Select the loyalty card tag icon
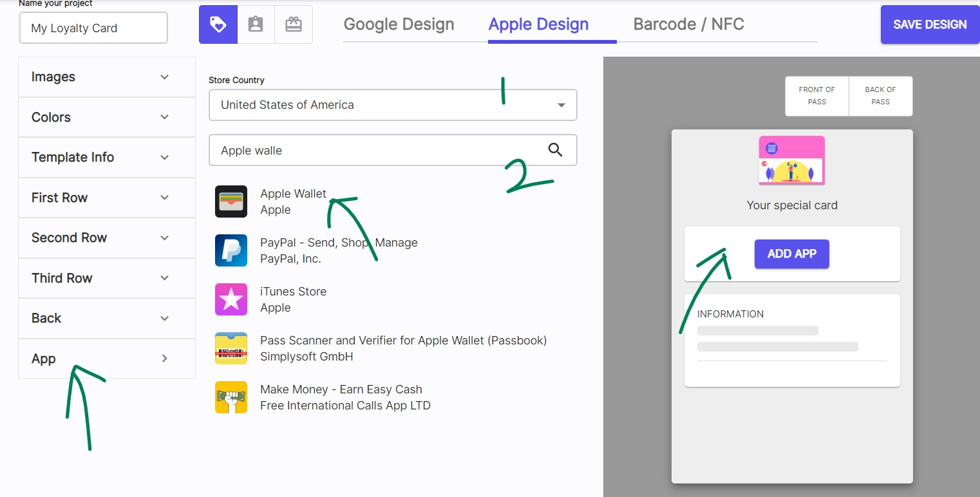 218,24
